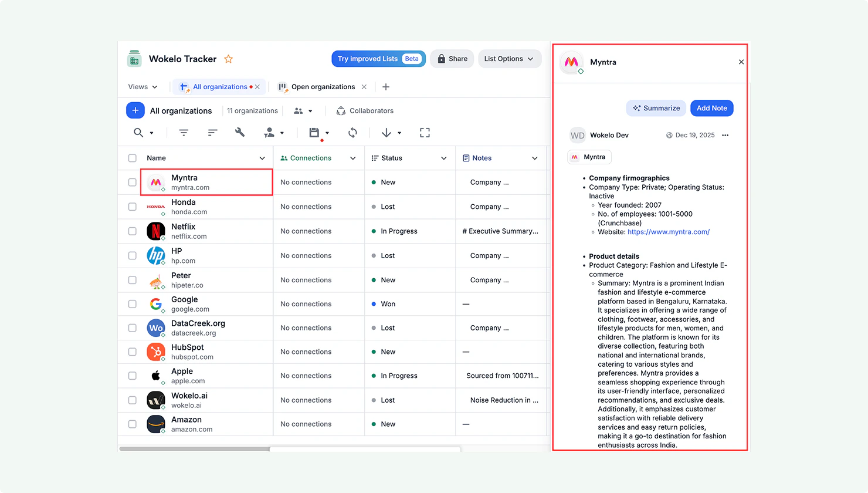868x493 pixels.
Task: Open the Wokelo.ai organization row name
Action: [189, 396]
